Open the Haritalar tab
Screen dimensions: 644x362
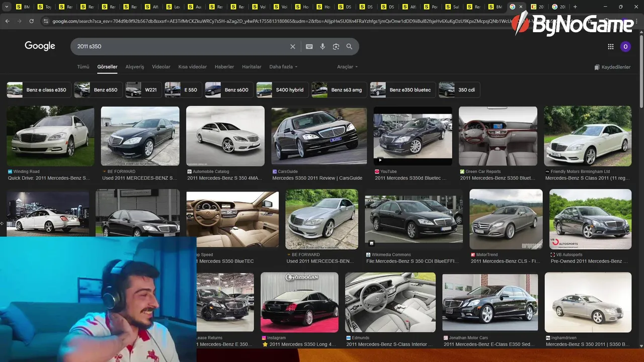tap(252, 67)
